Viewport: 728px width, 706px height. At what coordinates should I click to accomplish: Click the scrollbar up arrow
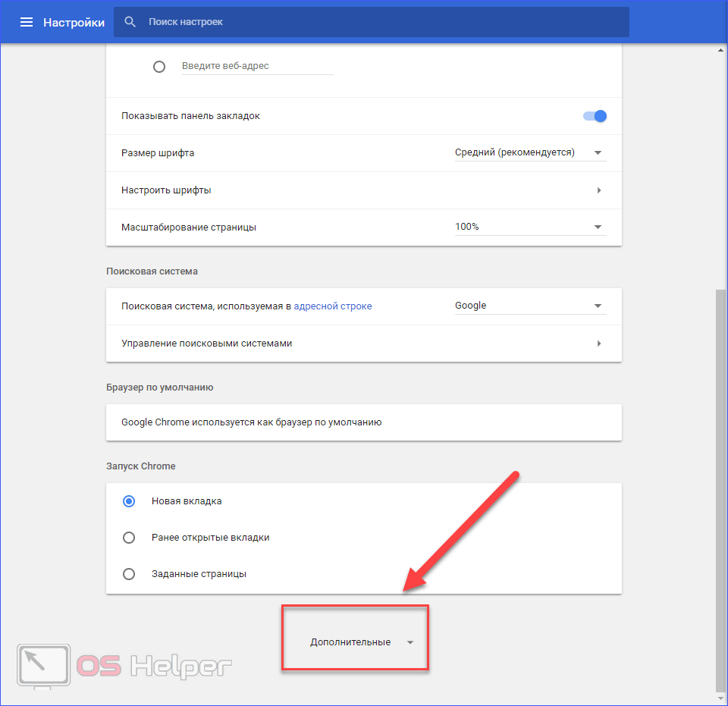click(x=720, y=50)
